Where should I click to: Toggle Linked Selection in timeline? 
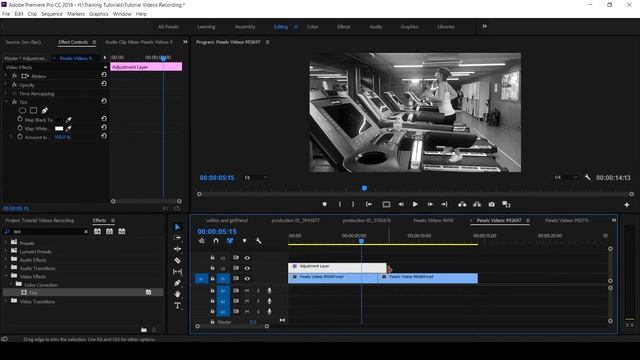(230, 241)
